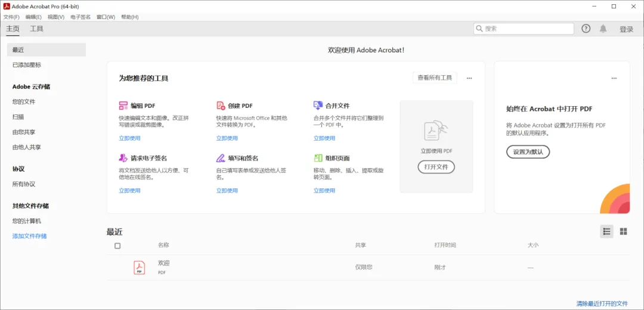Switch to the 主页 tab

coord(13,29)
